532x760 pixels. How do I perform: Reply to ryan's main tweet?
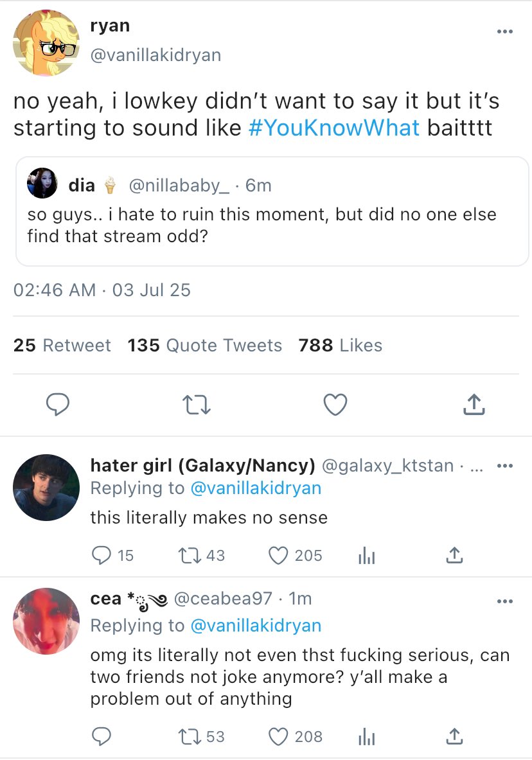pos(58,404)
